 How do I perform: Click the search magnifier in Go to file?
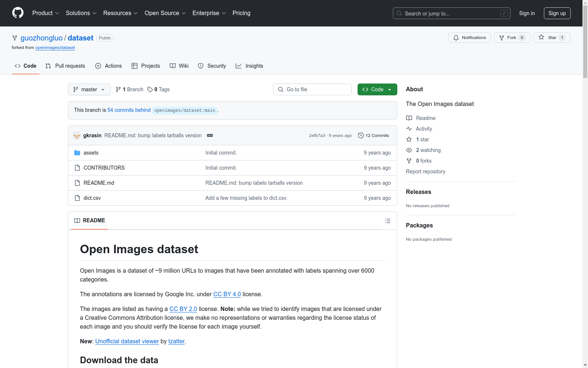coord(281,89)
